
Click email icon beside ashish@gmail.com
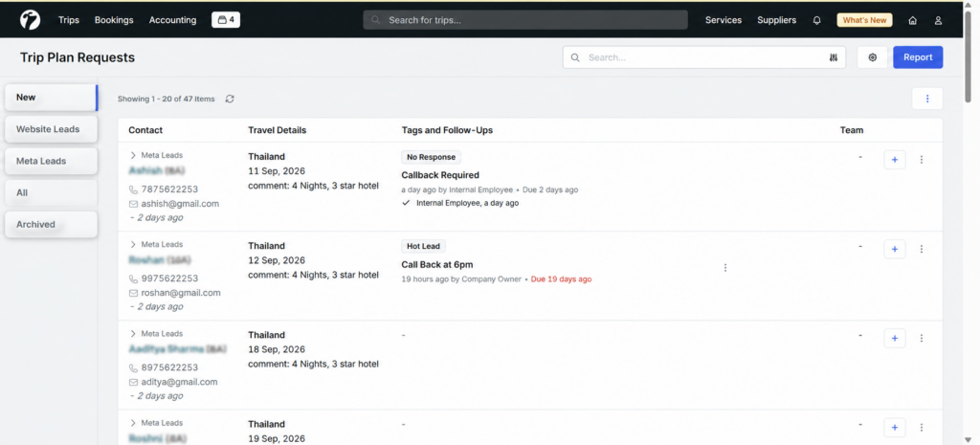pyautogui.click(x=133, y=204)
